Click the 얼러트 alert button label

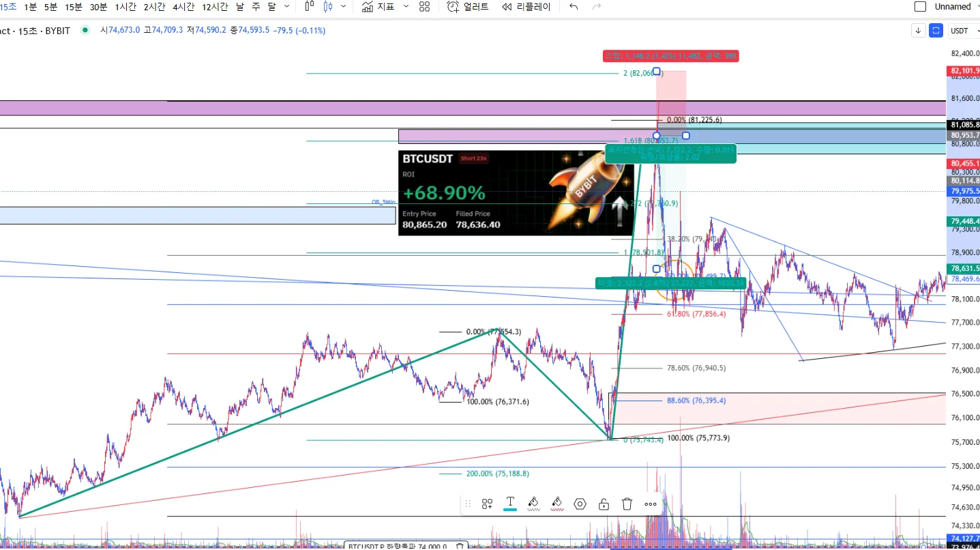475,7
